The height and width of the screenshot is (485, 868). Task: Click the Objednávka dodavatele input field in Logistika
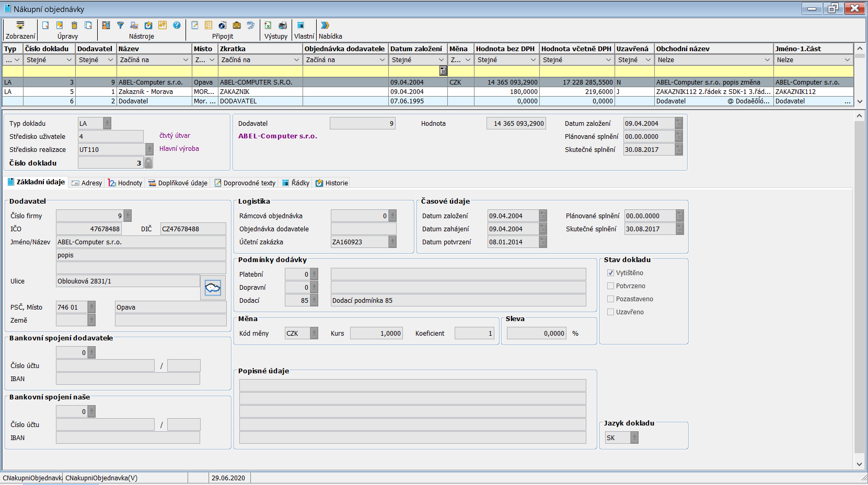[363, 229]
